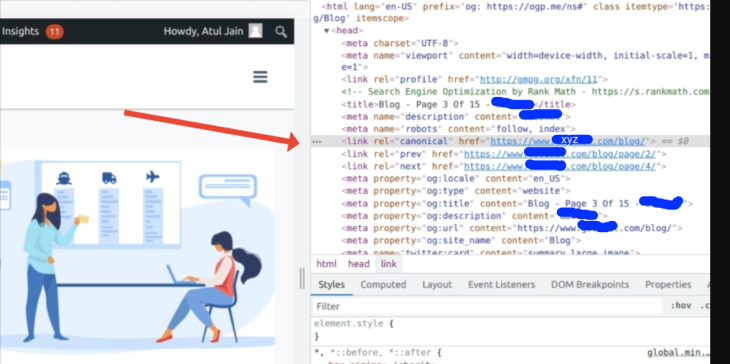Select the og:url meta property line
Screen dimensions: 730x364
pos(512,228)
